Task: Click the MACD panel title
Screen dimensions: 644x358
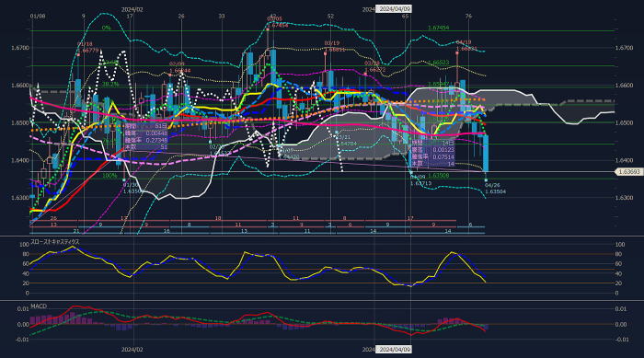Action: click(x=39, y=306)
